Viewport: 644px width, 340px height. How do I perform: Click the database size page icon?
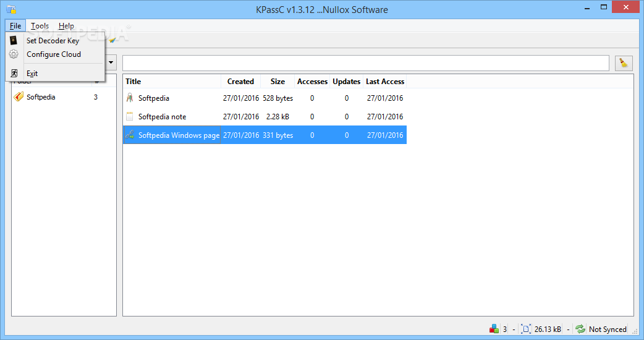point(526,329)
